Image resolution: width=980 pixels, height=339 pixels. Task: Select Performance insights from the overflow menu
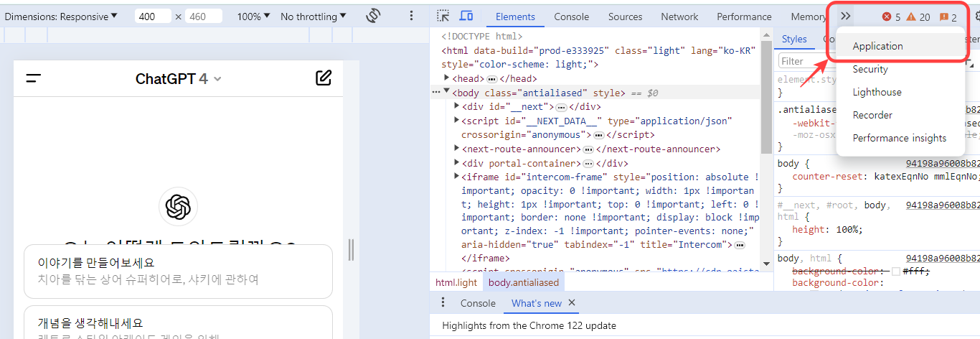point(902,138)
